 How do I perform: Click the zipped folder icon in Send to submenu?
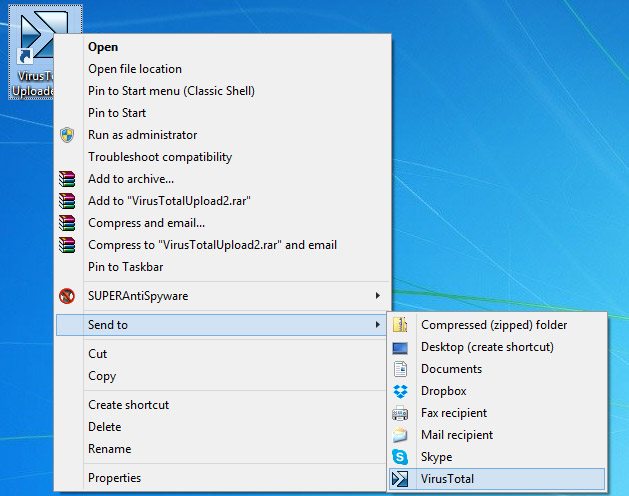(400, 325)
